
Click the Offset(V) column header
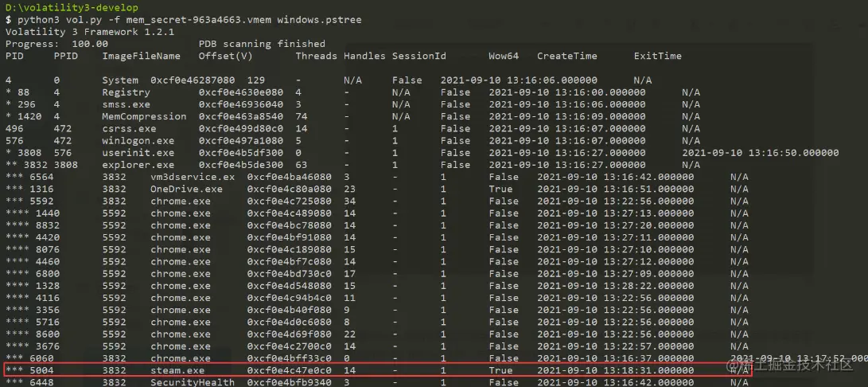coord(225,56)
